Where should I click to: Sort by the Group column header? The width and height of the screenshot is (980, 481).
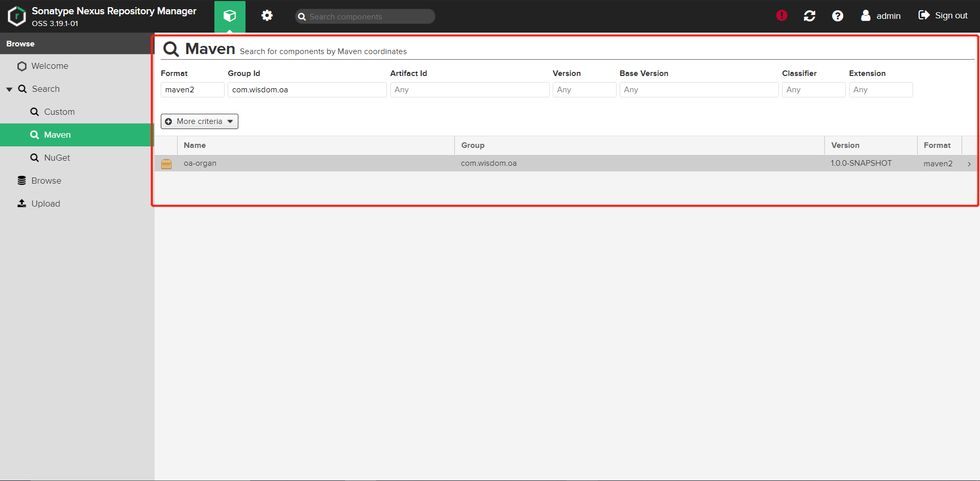click(639, 145)
